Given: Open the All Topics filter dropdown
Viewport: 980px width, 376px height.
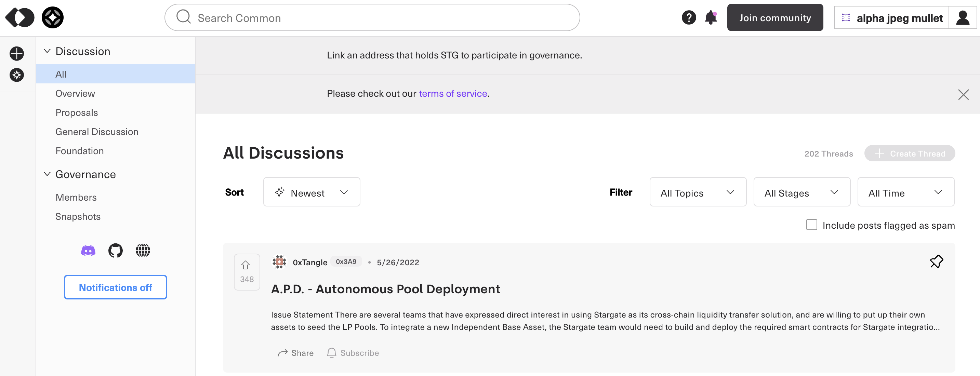Looking at the screenshot, I should [x=698, y=192].
